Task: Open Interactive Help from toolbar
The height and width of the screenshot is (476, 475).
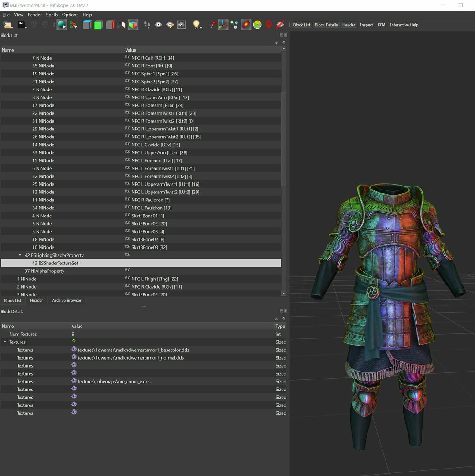Action: [x=404, y=25]
